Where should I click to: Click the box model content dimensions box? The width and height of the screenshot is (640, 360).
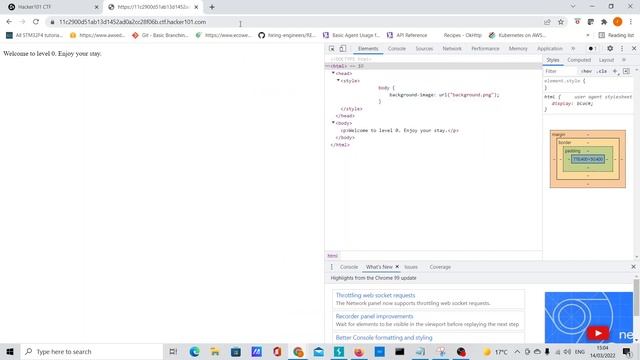point(588,159)
